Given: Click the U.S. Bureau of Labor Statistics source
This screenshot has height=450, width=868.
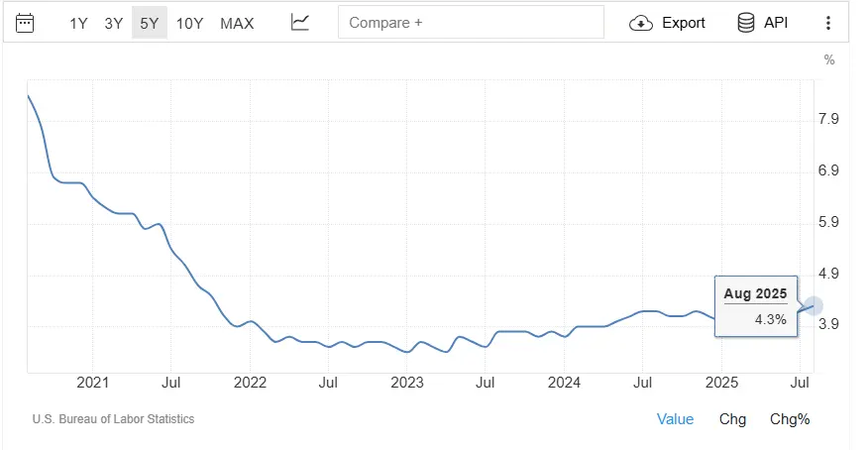Looking at the screenshot, I should point(113,419).
